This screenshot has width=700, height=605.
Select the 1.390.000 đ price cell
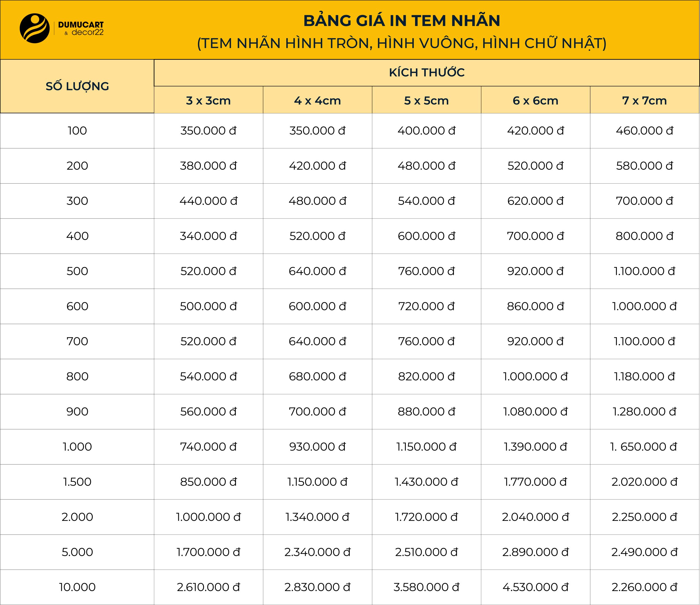click(x=535, y=447)
